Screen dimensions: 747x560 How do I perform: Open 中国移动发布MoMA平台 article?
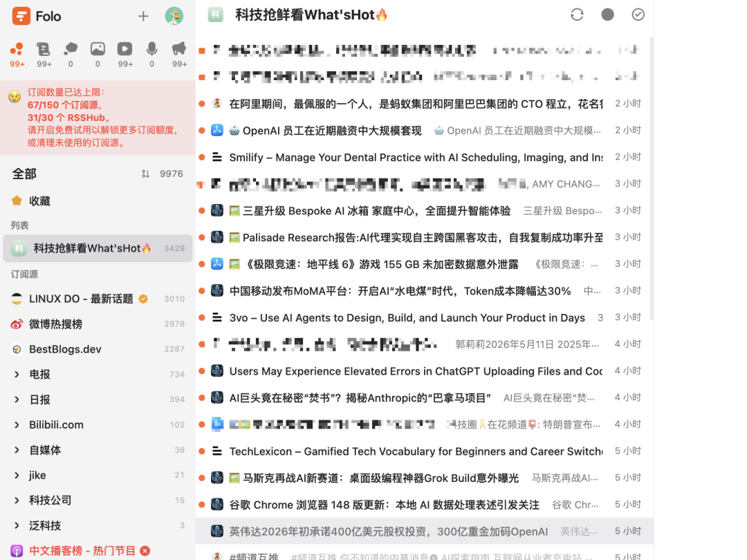424,290
